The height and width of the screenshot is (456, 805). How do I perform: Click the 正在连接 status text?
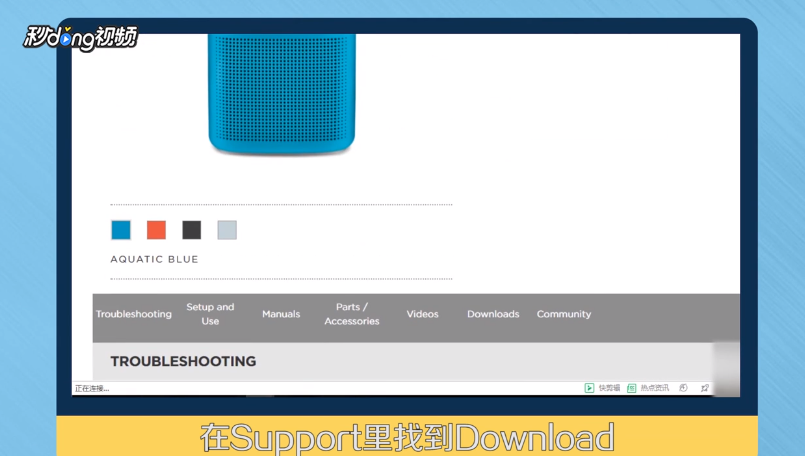[x=92, y=388]
